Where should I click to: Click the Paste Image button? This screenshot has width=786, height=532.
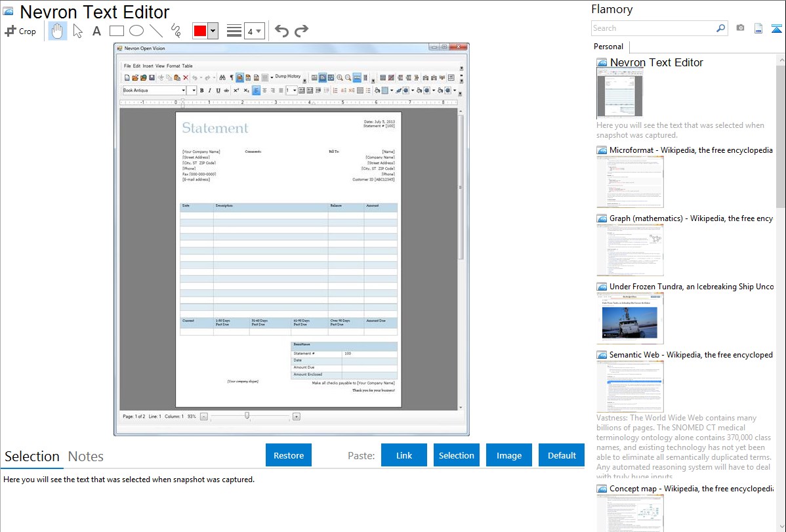[x=508, y=455]
